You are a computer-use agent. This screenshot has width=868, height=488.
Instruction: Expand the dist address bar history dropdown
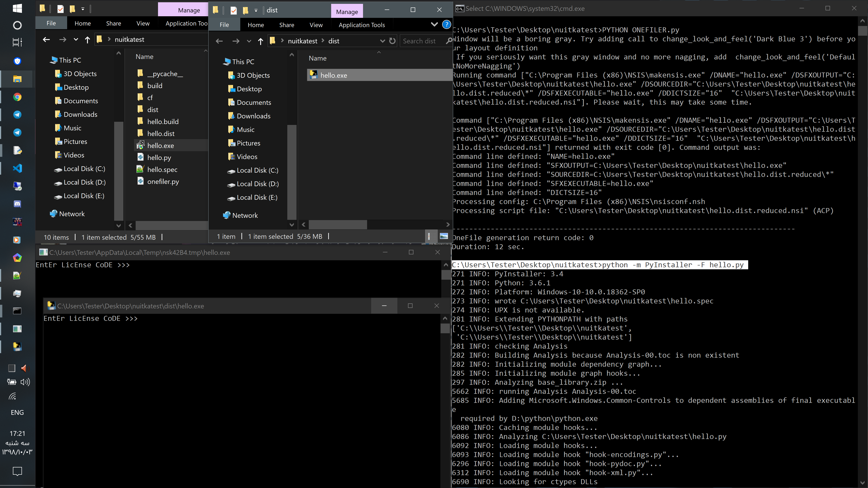382,41
